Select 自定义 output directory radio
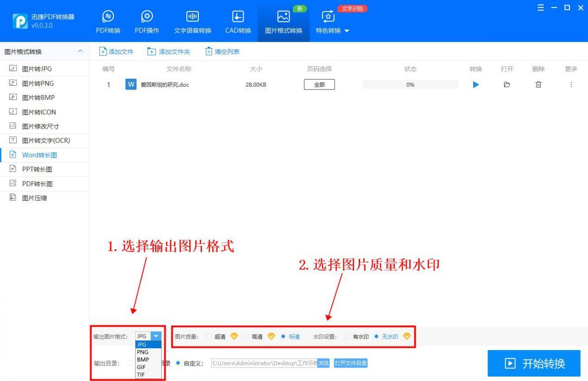Image resolution: width=588 pixels, height=381 pixels. pos(178,363)
